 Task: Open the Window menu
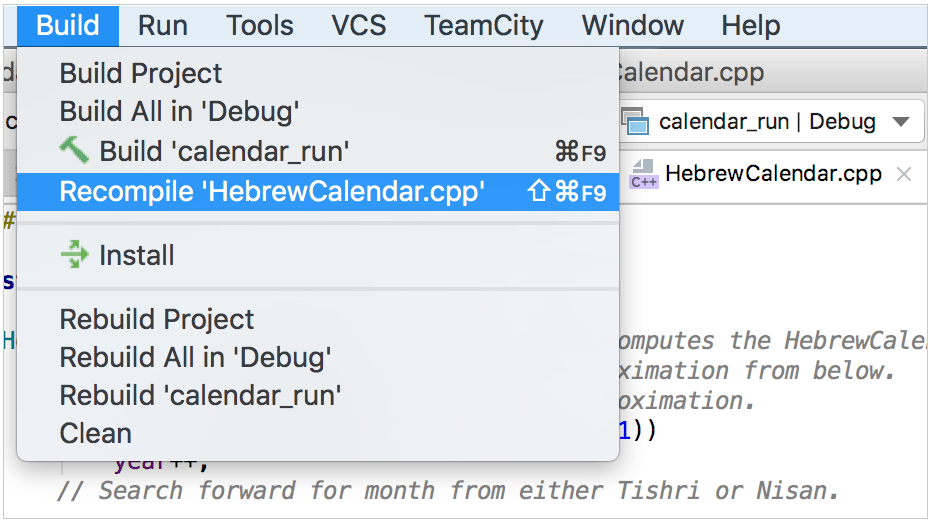point(633,25)
